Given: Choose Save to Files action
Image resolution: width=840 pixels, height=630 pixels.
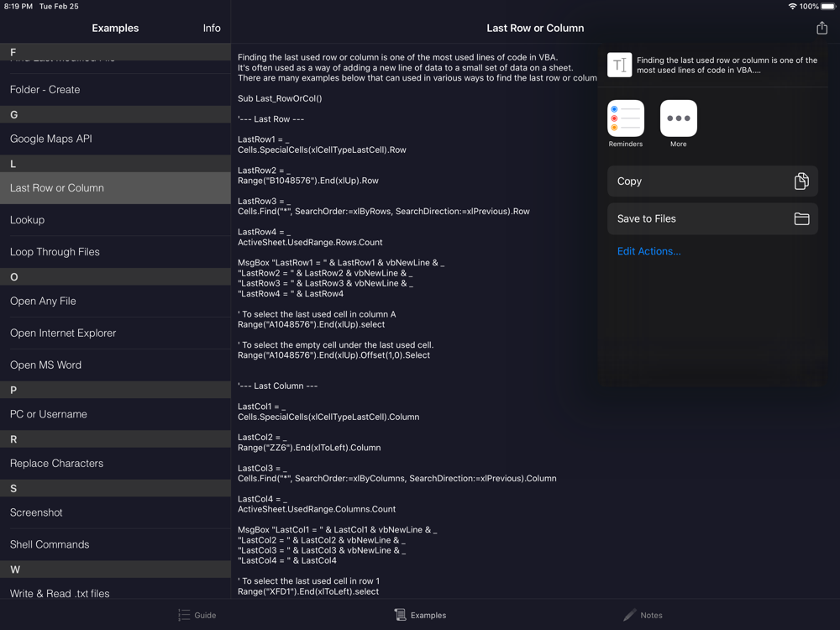Looking at the screenshot, I should (712, 218).
